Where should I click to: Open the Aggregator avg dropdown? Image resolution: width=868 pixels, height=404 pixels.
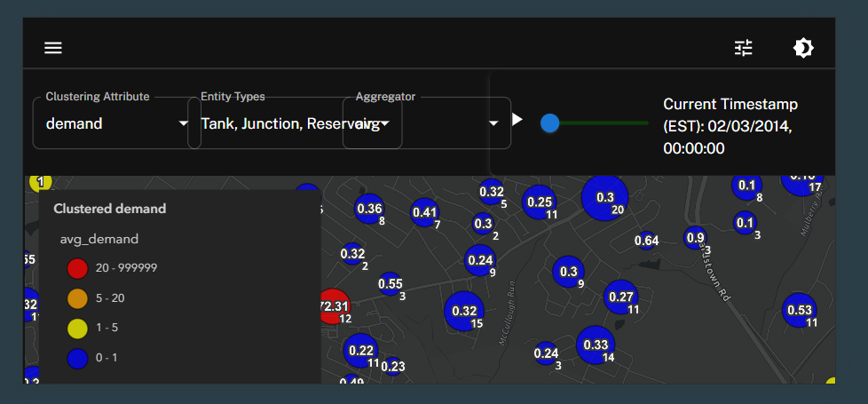tap(427, 123)
